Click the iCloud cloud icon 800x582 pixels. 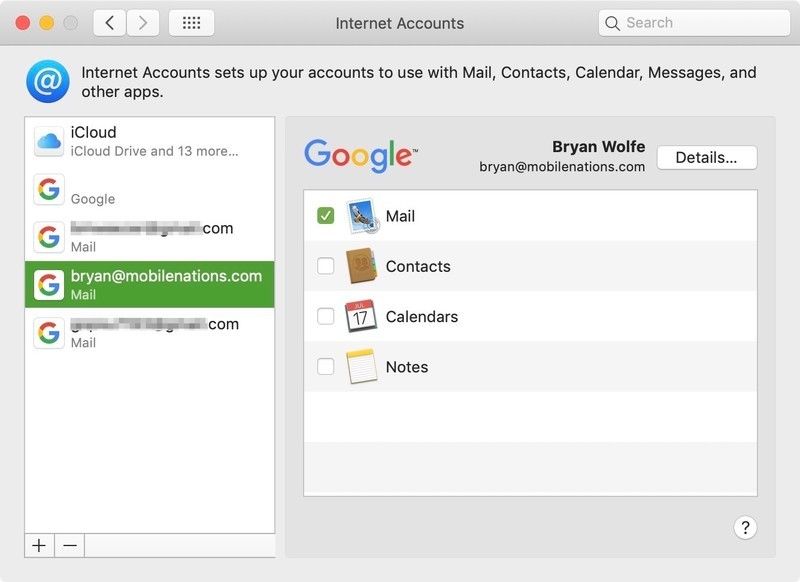tap(49, 142)
